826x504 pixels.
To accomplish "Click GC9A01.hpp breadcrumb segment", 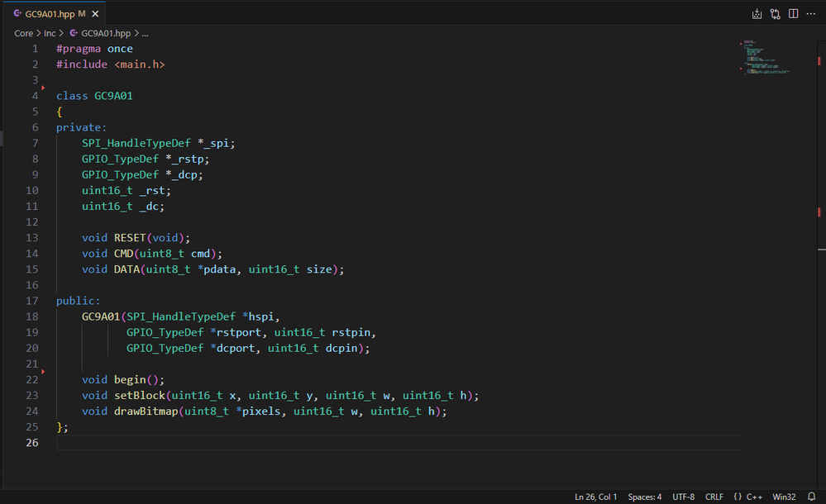I will [x=106, y=33].
